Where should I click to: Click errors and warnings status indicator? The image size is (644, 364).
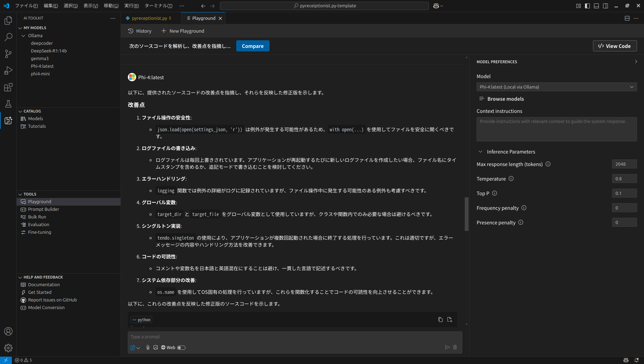pyautogui.click(x=23, y=360)
